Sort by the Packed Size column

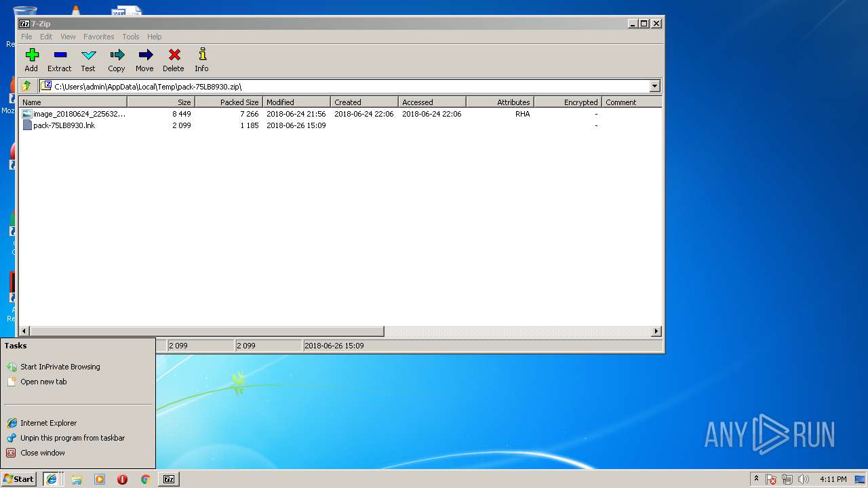pos(229,102)
